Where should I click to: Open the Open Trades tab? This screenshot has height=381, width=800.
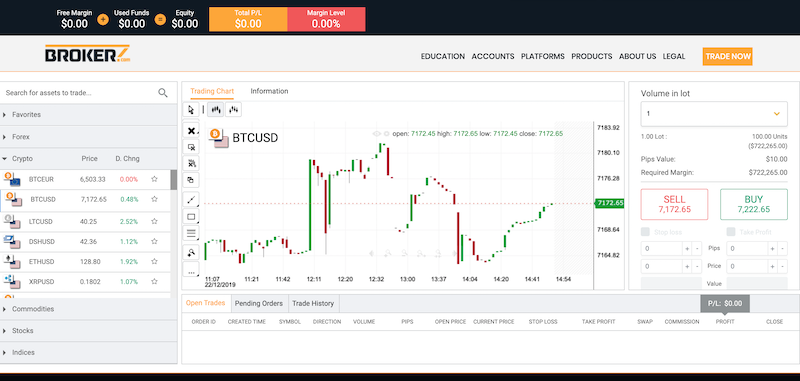206,303
